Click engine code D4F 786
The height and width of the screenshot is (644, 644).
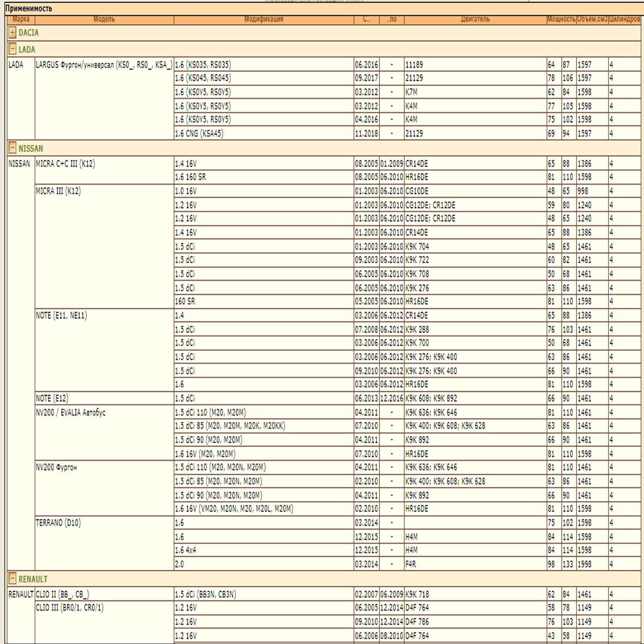(x=417, y=622)
